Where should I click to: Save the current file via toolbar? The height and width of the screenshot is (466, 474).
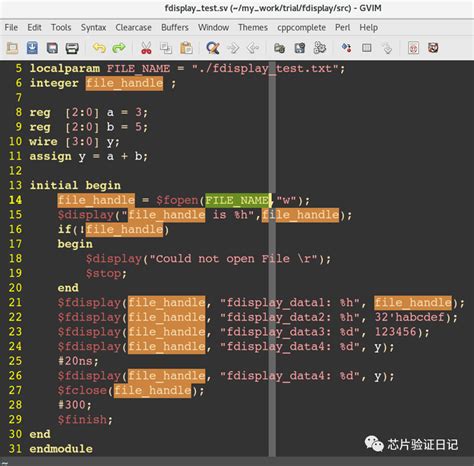click(x=32, y=48)
